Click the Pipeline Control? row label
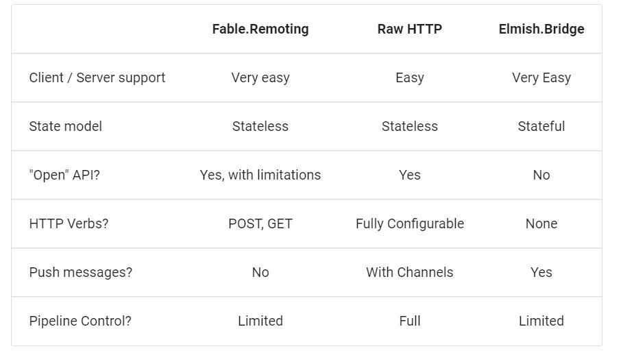 (80, 321)
